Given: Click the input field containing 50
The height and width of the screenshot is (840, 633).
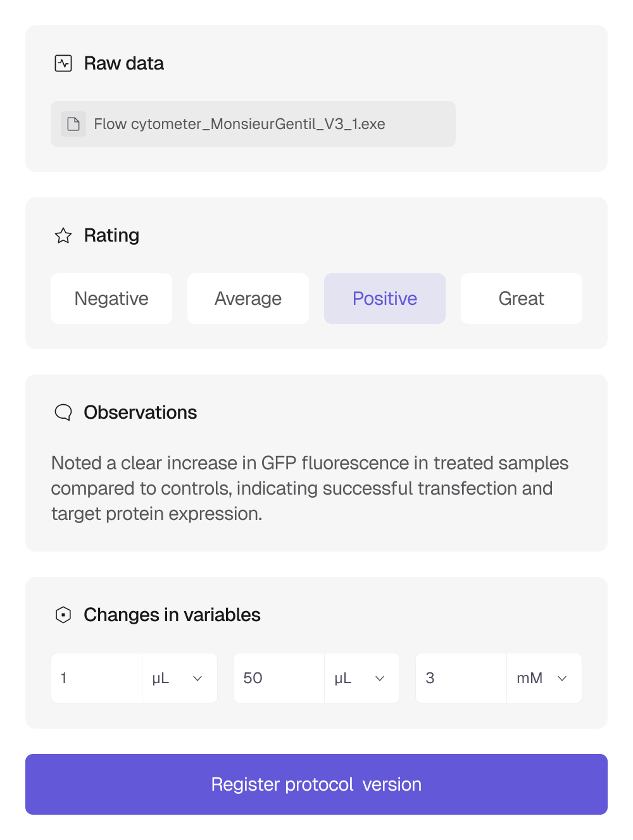Looking at the screenshot, I should pos(279,678).
